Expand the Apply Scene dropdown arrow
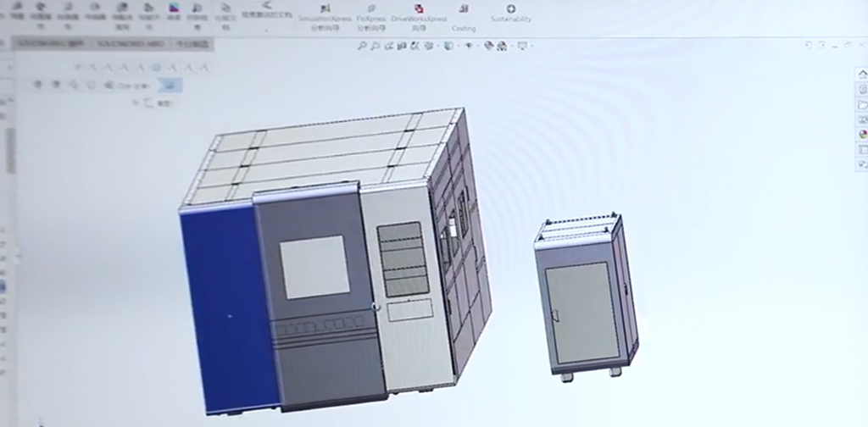This screenshot has height=427, width=868. coord(512,47)
